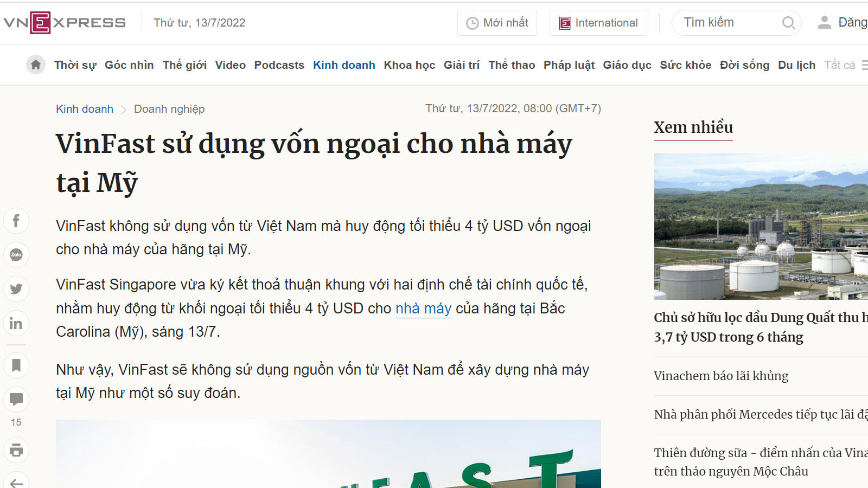Open Thế giới section
Image resolution: width=868 pixels, height=488 pixels.
point(184,65)
